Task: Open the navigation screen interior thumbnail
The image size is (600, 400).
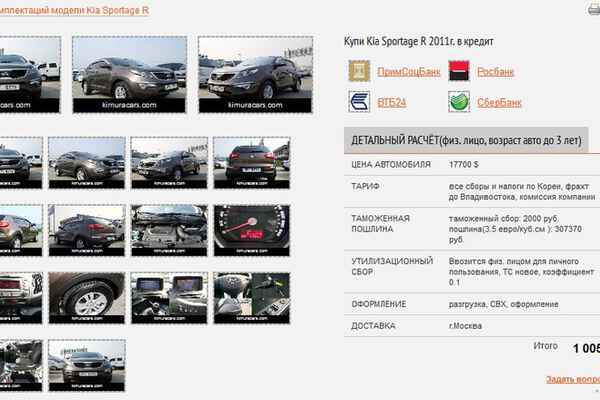Action: (x=169, y=298)
